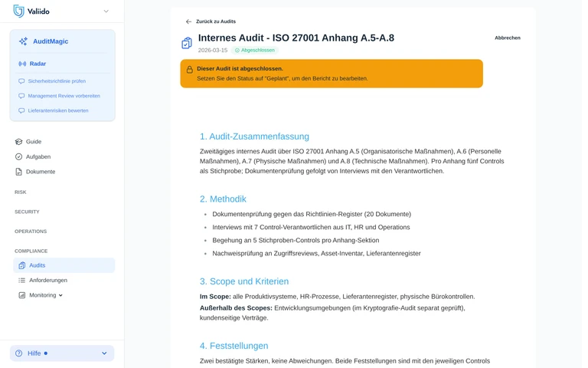This screenshot has width=588, height=368.
Task: Click the Im Scope label
Action: [x=215, y=297]
